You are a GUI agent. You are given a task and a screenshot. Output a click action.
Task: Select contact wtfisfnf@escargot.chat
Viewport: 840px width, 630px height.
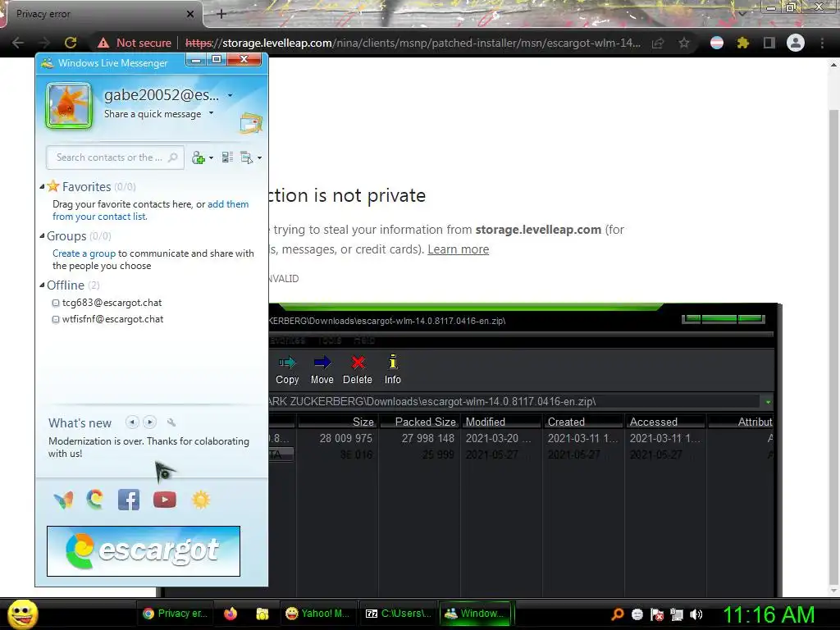(112, 319)
